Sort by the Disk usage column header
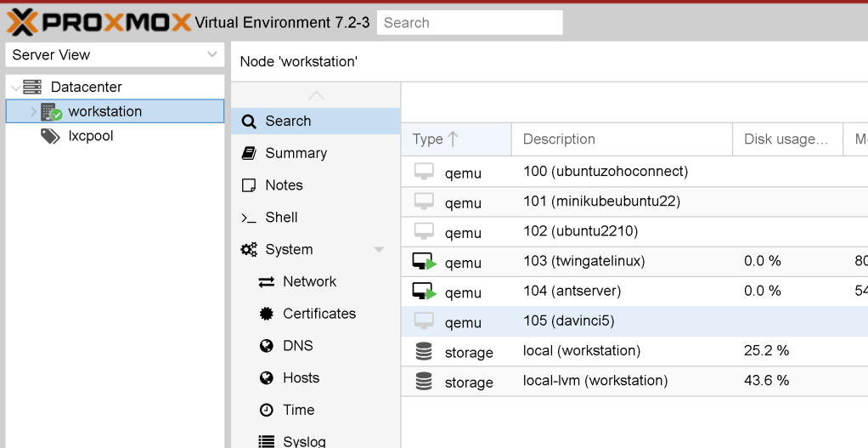The image size is (868, 448). 787,139
